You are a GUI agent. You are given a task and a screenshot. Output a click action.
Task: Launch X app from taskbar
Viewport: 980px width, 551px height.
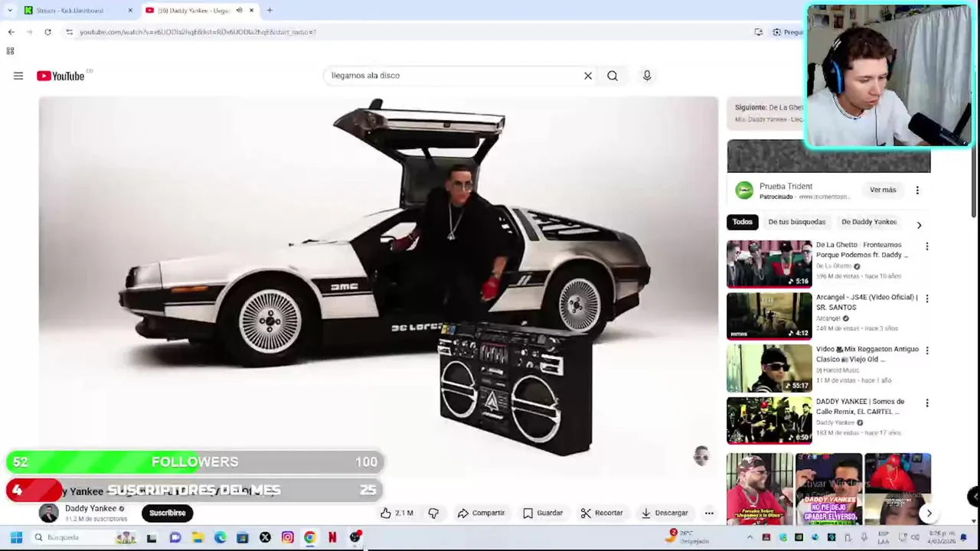point(265,538)
